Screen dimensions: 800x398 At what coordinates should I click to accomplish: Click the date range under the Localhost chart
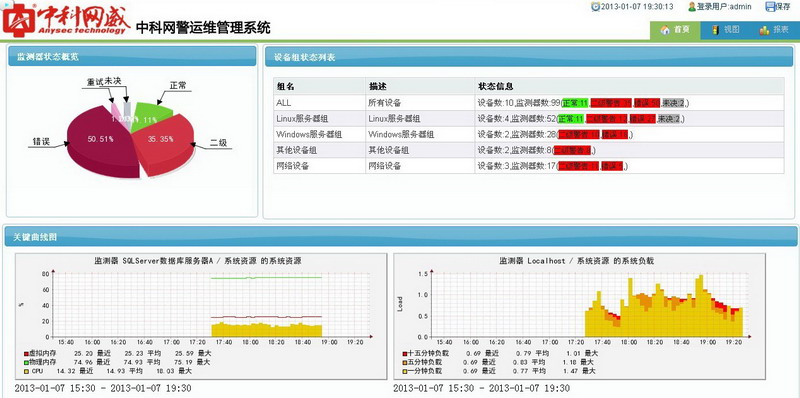(x=482, y=388)
